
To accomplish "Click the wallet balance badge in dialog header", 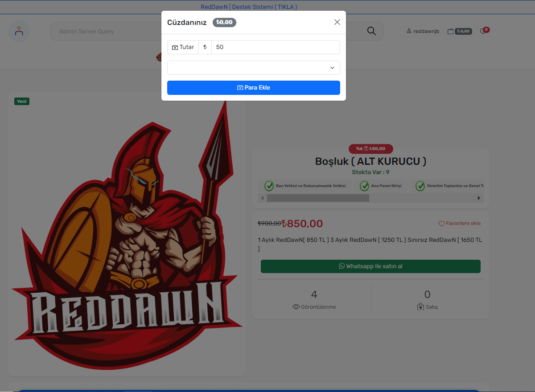I will pyautogui.click(x=224, y=22).
